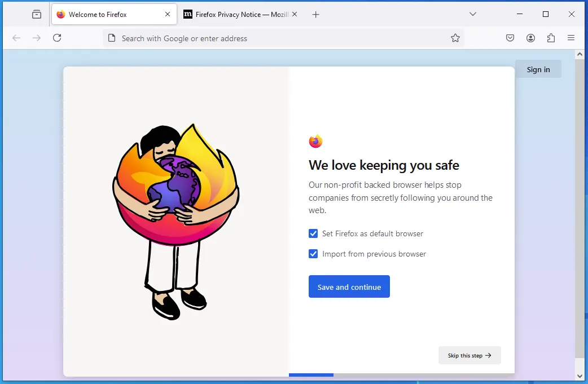Click the scrollbar up arrow

pos(580,54)
